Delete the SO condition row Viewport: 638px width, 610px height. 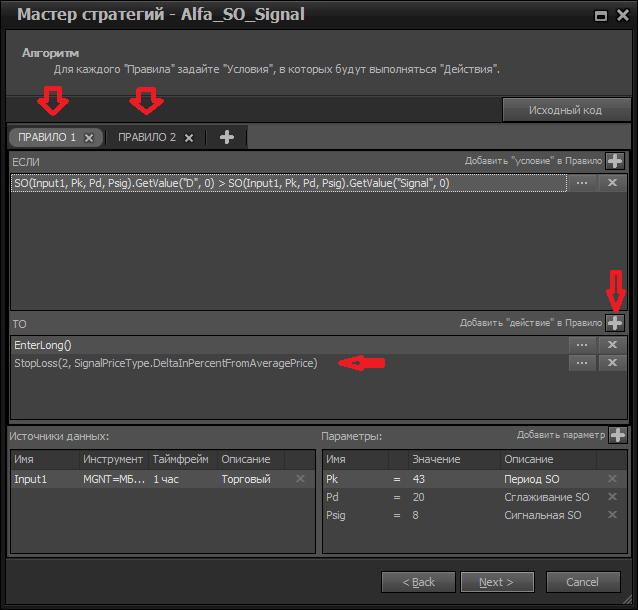pos(613,183)
